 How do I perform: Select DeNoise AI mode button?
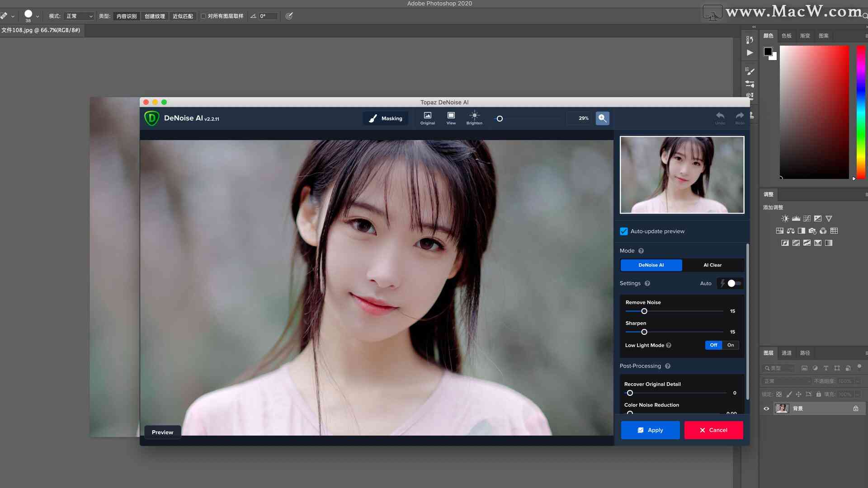coord(651,264)
